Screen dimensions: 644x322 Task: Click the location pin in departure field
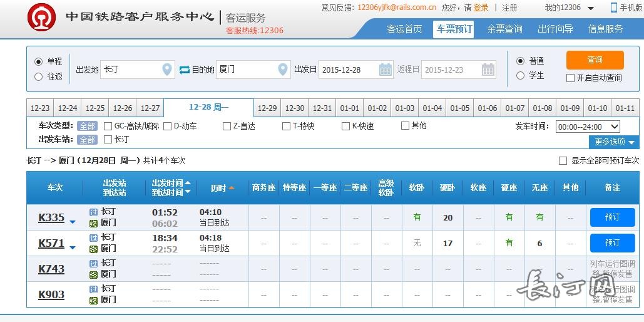[166, 70]
